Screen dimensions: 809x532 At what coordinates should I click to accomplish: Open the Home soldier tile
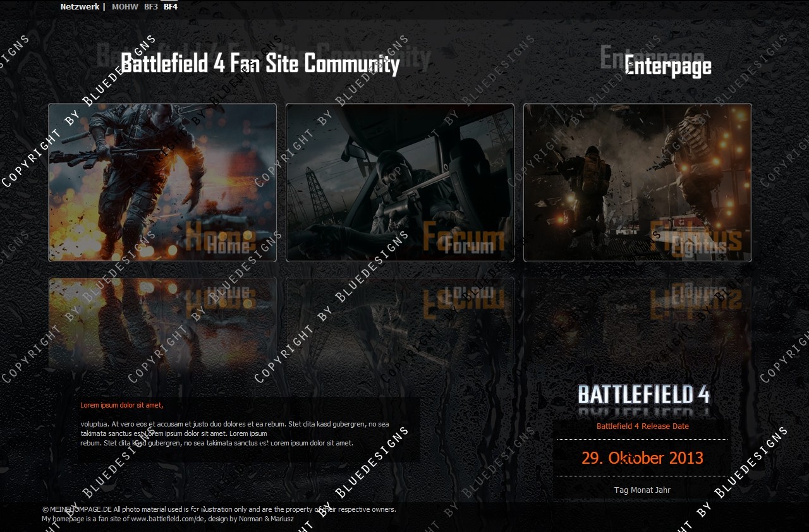(x=162, y=183)
